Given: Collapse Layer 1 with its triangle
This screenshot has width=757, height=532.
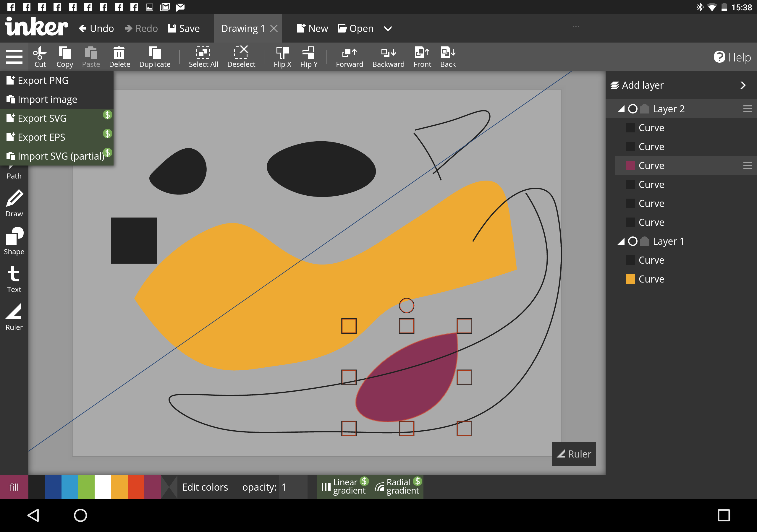Looking at the screenshot, I should 621,241.
